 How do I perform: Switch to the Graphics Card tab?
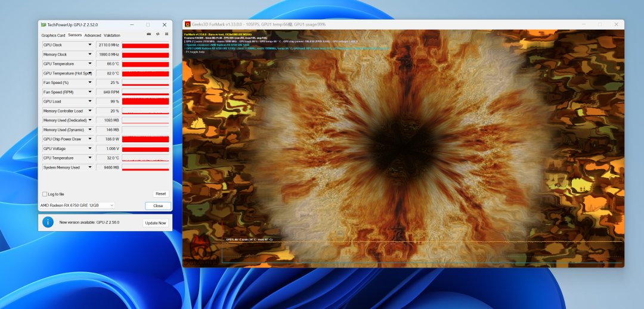pyautogui.click(x=53, y=36)
